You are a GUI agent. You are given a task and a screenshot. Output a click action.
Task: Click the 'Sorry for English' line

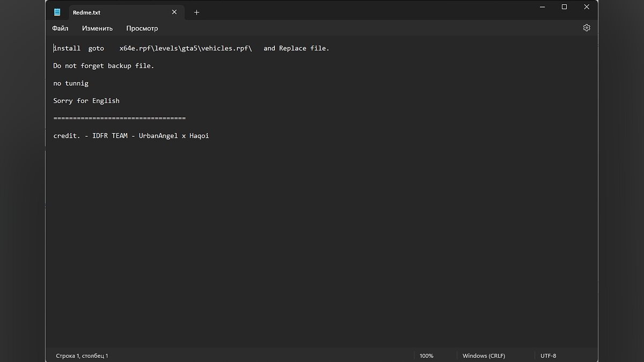click(x=86, y=101)
